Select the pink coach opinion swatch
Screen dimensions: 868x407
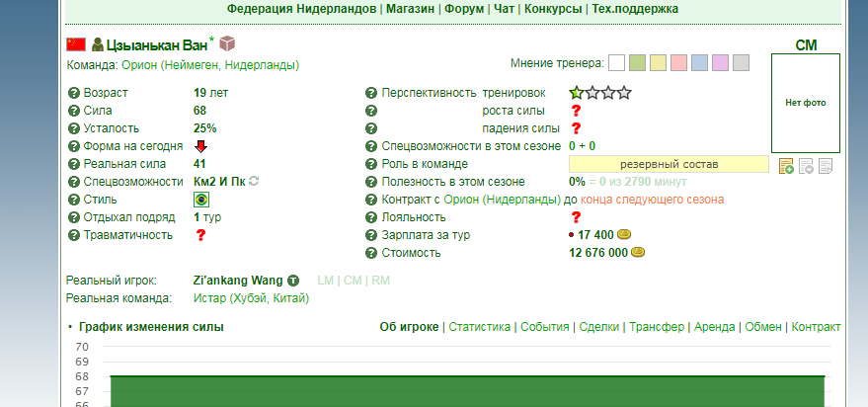pyautogui.click(x=678, y=63)
